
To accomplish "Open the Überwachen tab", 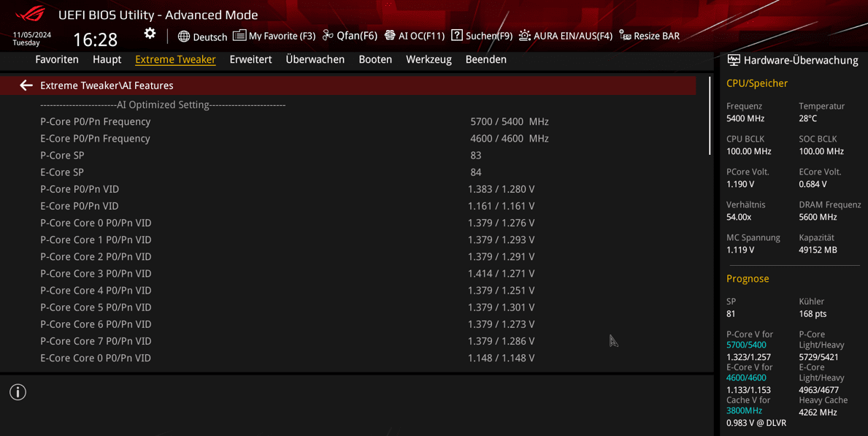I will click(315, 59).
